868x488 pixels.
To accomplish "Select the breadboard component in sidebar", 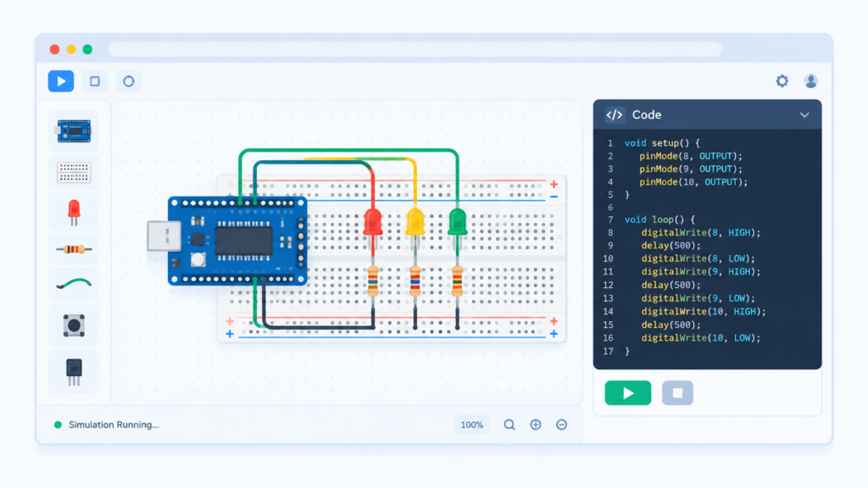I will click(74, 172).
